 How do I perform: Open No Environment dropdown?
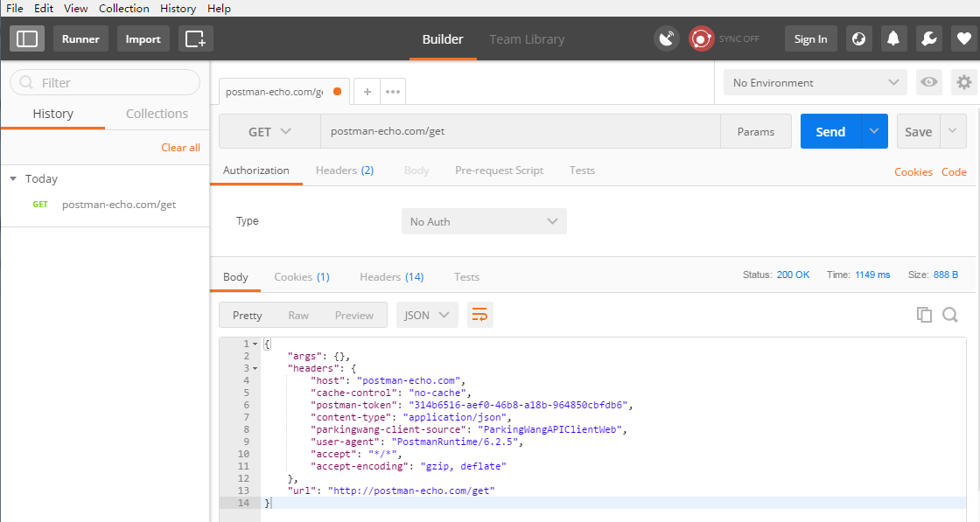click(815, 82)
